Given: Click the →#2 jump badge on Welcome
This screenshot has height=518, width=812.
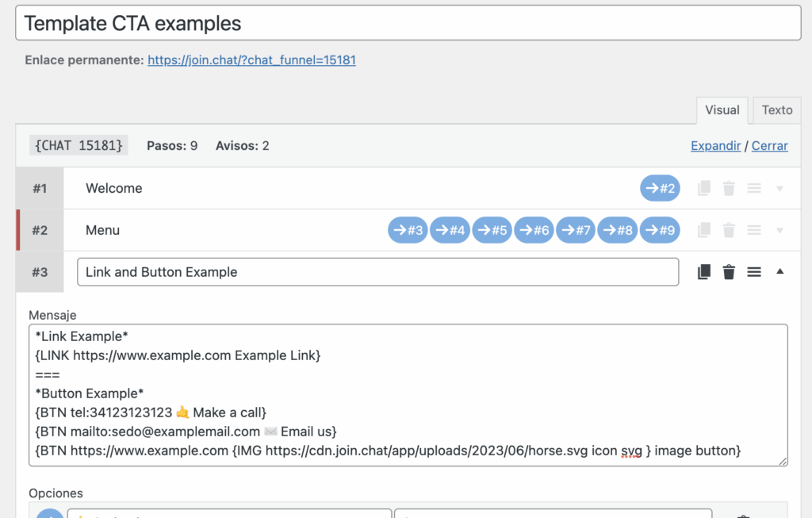Looking at the screenshot, I should tap(660, 188).
